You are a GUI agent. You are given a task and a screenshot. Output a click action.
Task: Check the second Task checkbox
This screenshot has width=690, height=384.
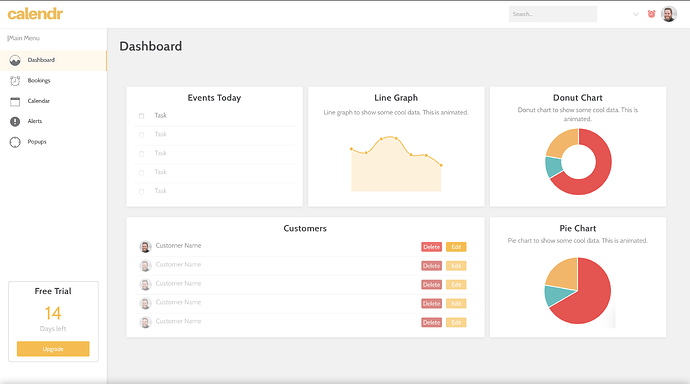pos(141,135)
